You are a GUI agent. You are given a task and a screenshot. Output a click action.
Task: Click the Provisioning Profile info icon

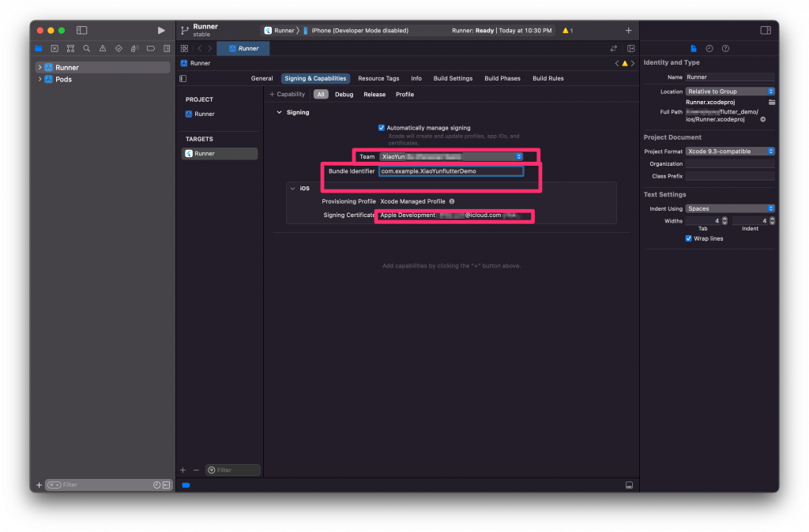[x=452, y=201]
